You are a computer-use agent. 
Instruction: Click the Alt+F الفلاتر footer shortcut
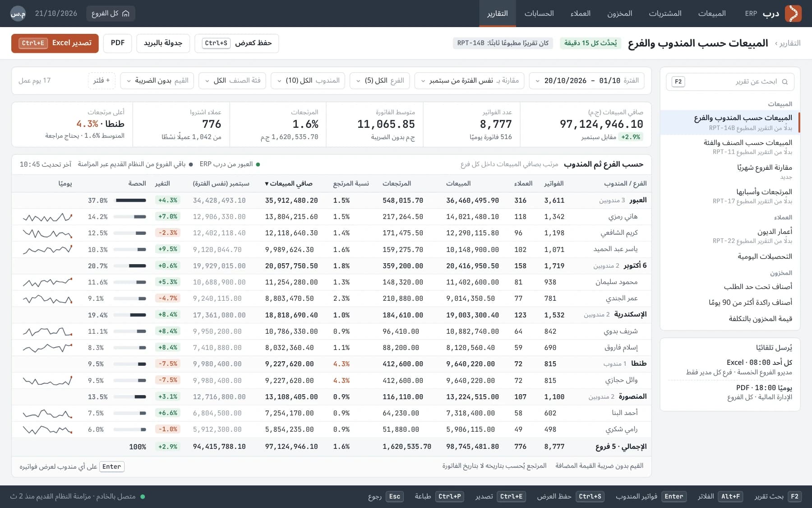point(720,497)
